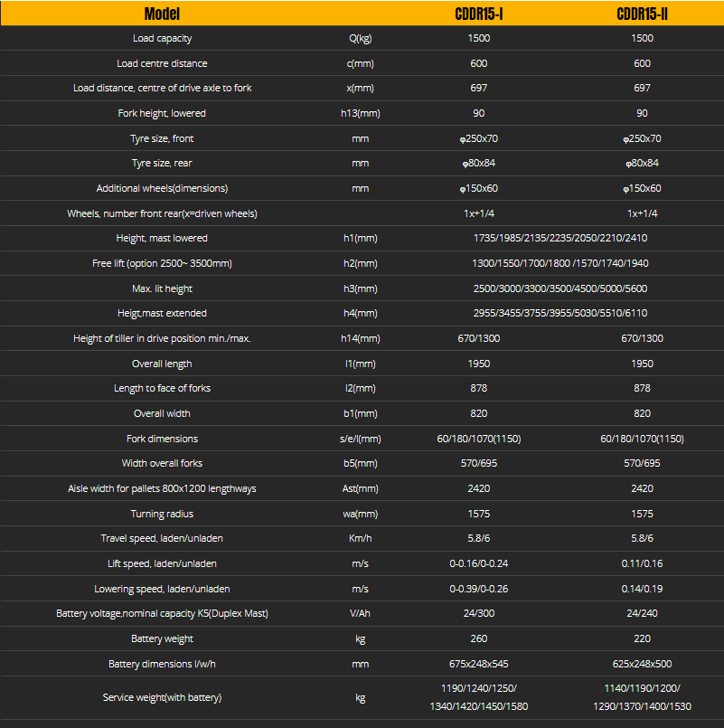Screen dimensions: 724x728
Task: Select the CDDR15-II column header
Action: click(642, 14)
